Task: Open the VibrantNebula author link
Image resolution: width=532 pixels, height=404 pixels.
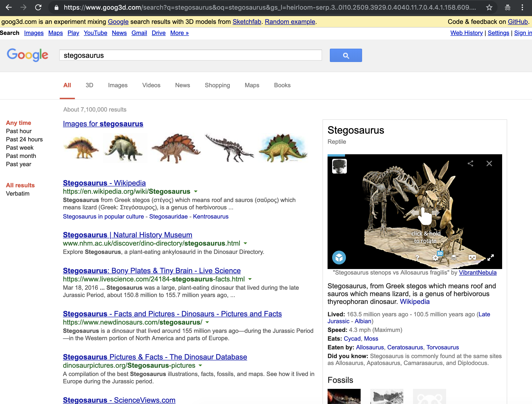Action: [478, 273]
